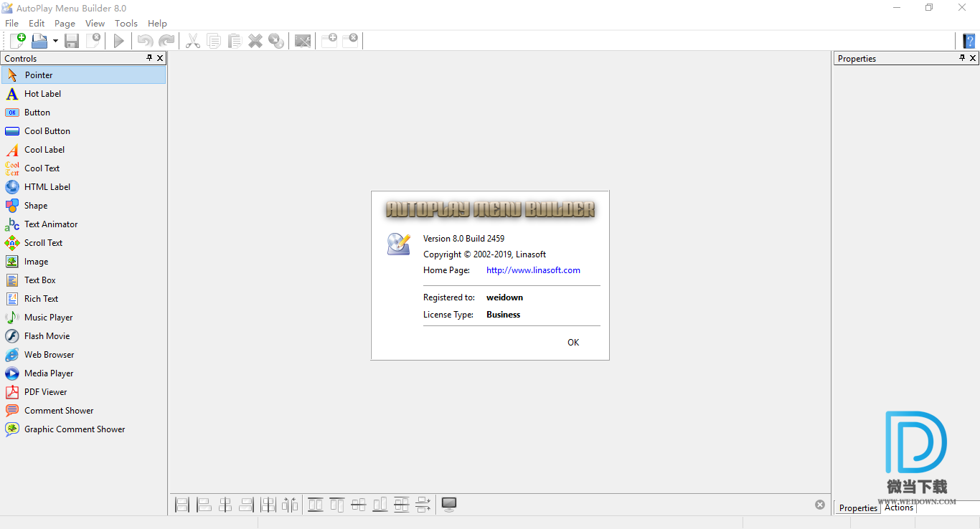Select the Cool Button control
Viewport: 980px width, 529px height.
(x=83, y=130)
